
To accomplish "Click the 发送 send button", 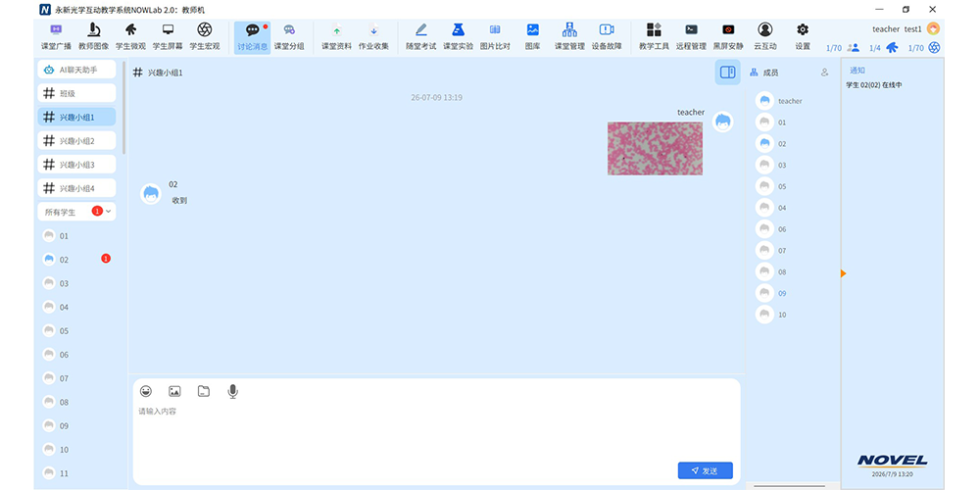I will tap(705, 470).
